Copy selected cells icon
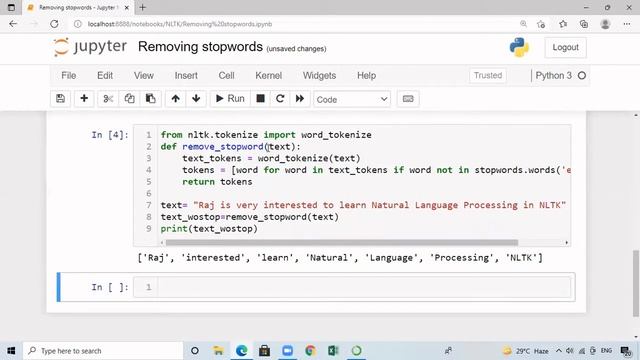The height and width of the screenshot is (360, 640). click(x=129, y=99)
